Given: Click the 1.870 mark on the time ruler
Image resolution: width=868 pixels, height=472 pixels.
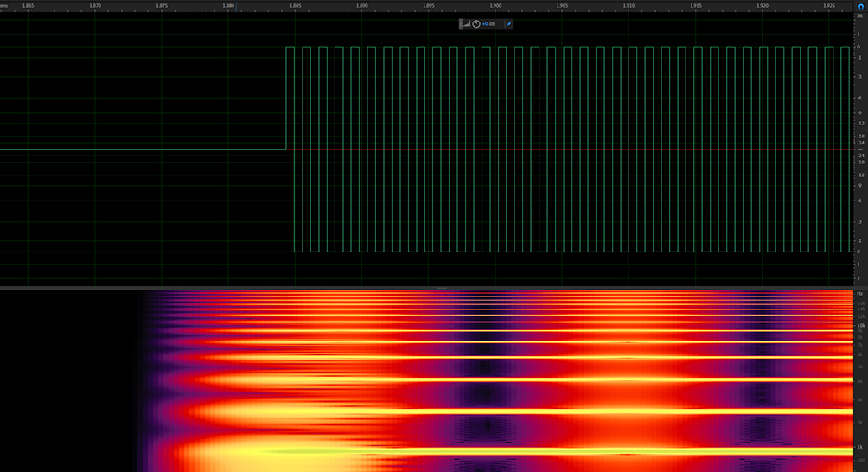Looking at the screenshot, I should (95, 5).
